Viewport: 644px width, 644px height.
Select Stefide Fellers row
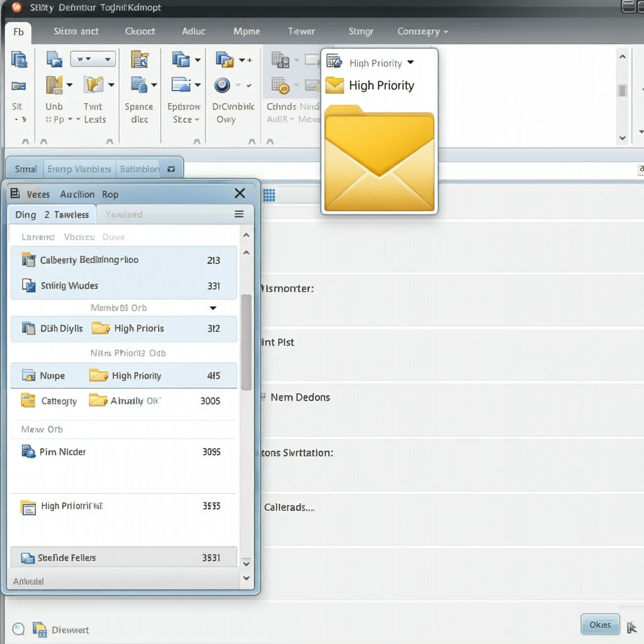click(x=124, y=557)
